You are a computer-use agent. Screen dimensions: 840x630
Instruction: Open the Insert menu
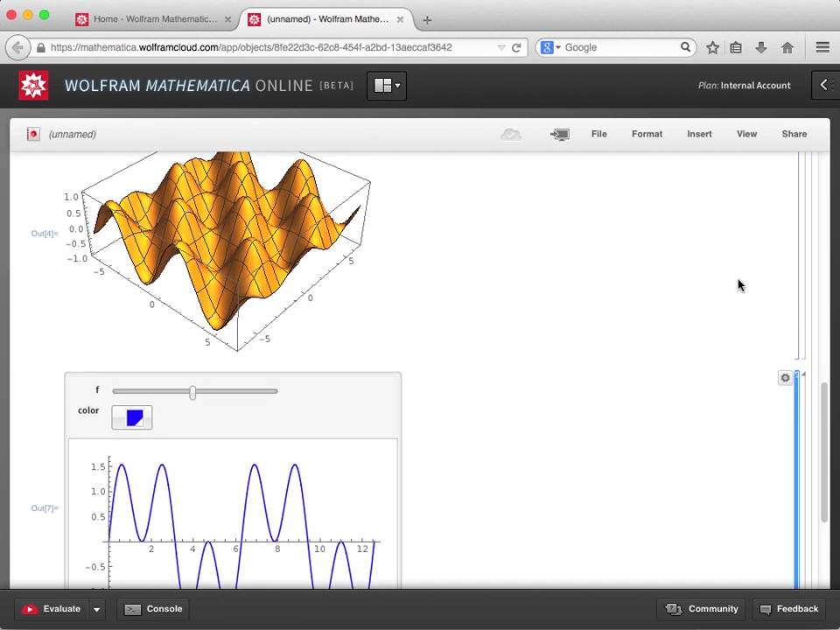699,134
